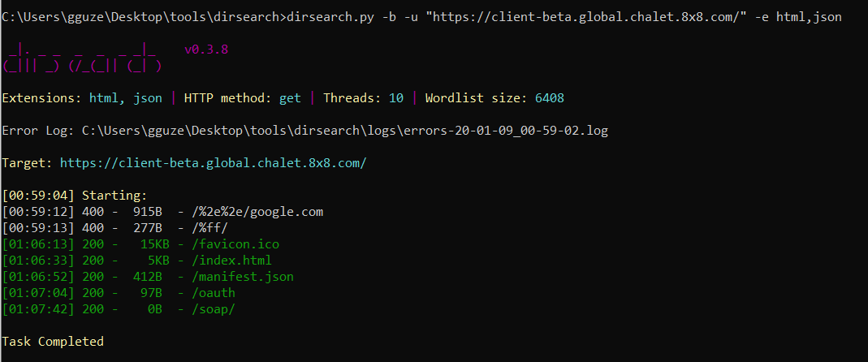This screenshot has width=868, height=362.
Task: Click the /index.html result line
Action: coord(136,261)
